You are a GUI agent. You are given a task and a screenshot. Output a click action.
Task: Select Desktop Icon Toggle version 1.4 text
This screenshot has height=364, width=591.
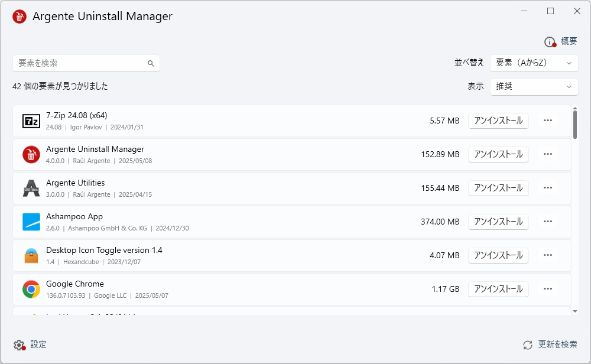pyautogui.click(x=104, y=250)
